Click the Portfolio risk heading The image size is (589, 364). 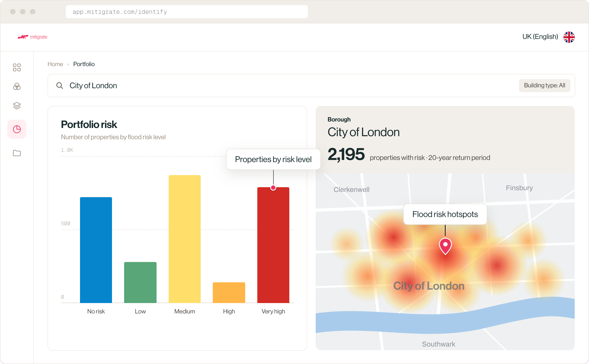click(x=89, y=125)
